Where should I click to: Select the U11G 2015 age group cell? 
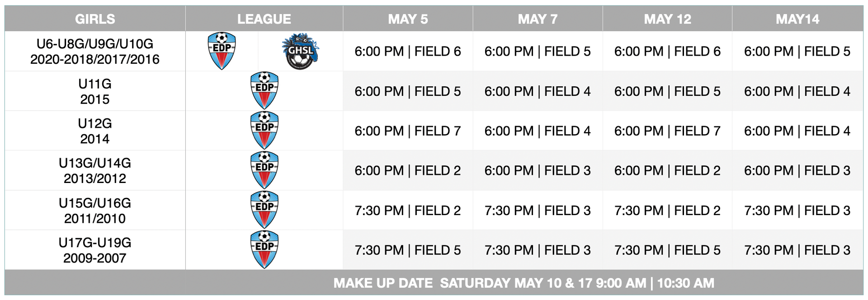pyautogui.click(x=95, y=91)
